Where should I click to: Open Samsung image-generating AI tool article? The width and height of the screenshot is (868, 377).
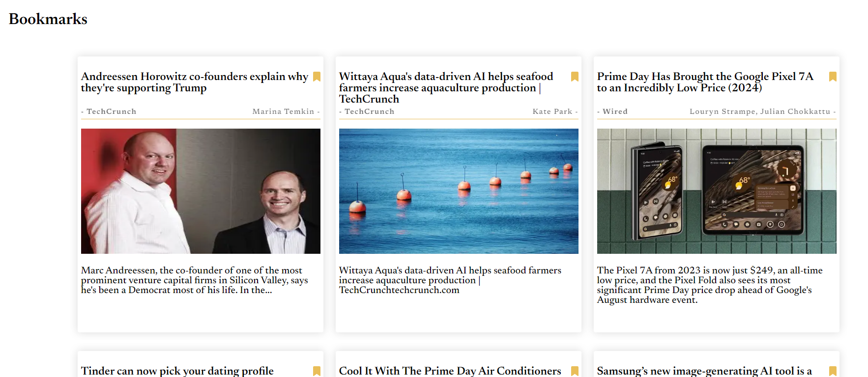coord(704,371)
